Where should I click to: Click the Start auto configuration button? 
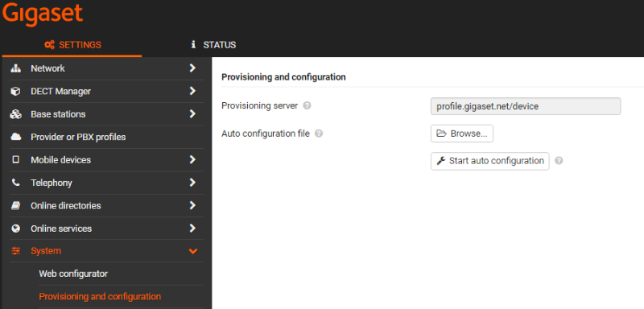click(489, 161)
